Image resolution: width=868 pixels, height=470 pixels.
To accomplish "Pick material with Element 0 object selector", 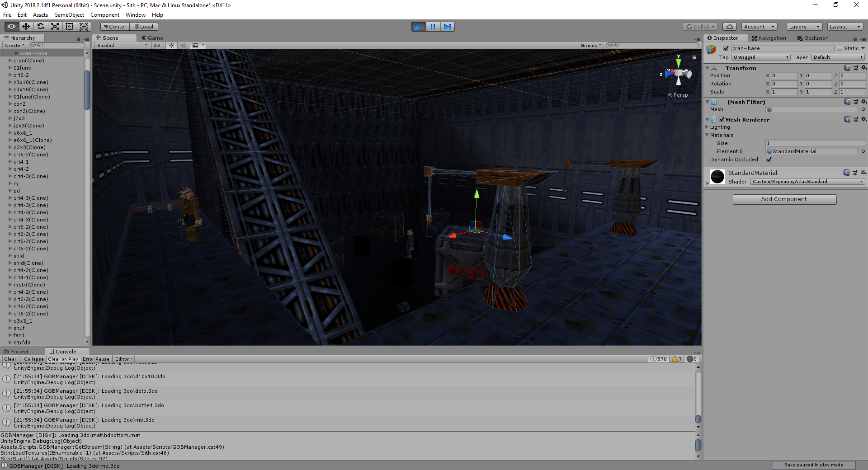I will [x=863, y=151].
